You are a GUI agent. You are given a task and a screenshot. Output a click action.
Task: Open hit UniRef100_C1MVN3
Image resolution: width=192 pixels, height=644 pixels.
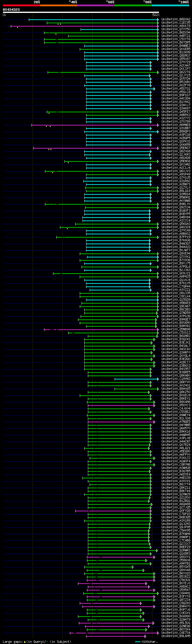coord(176,379)
